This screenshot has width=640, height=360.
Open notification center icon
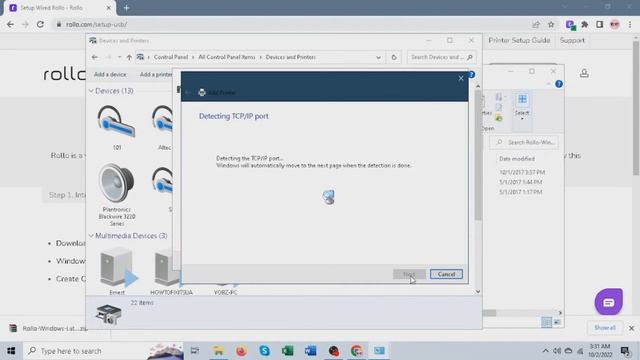coord(625,351)
